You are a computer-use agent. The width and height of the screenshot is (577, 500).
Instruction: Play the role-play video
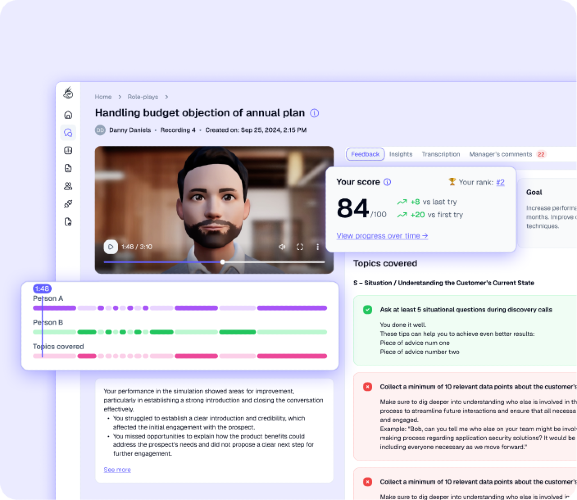110,247
